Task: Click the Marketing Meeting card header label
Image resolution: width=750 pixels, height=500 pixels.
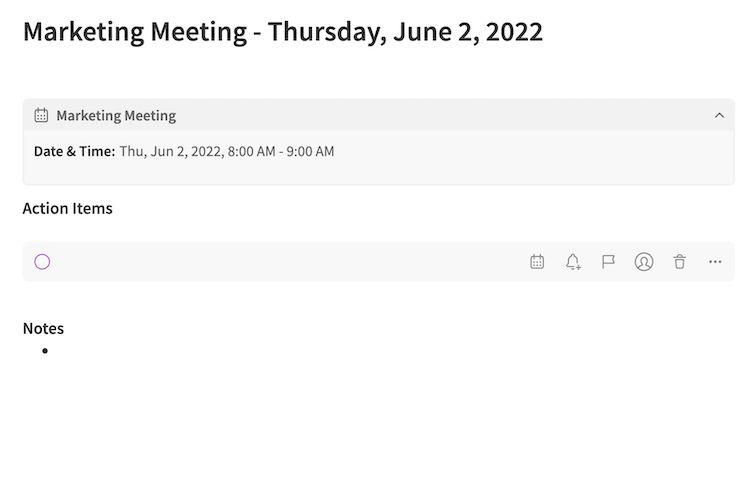Action: (x=116, y=115)
